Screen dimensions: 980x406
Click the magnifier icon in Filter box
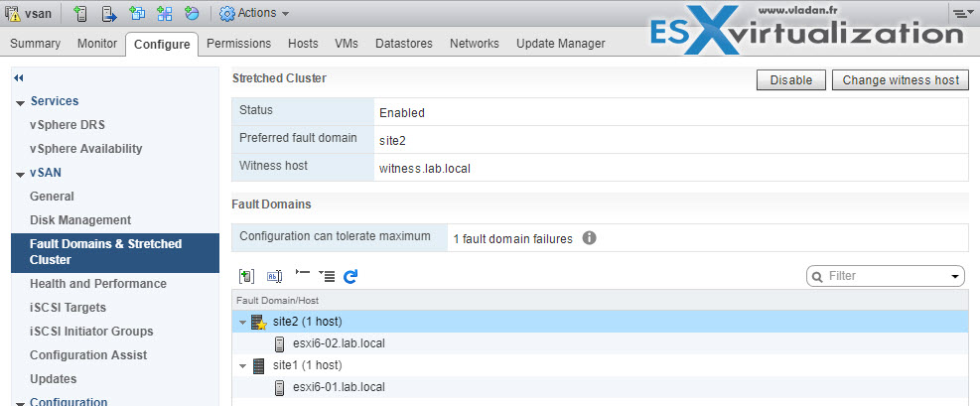pos(817,276)
